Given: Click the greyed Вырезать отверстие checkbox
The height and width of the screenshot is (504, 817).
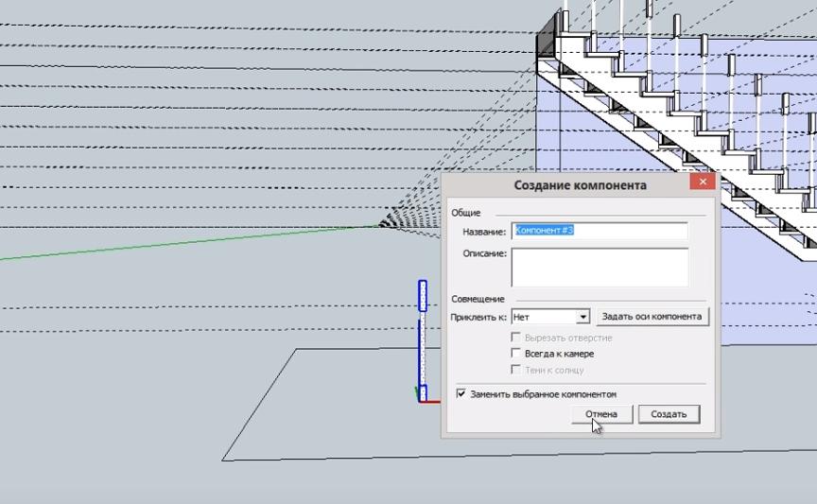Looking at the screenshot, I should tap(515, 338).
